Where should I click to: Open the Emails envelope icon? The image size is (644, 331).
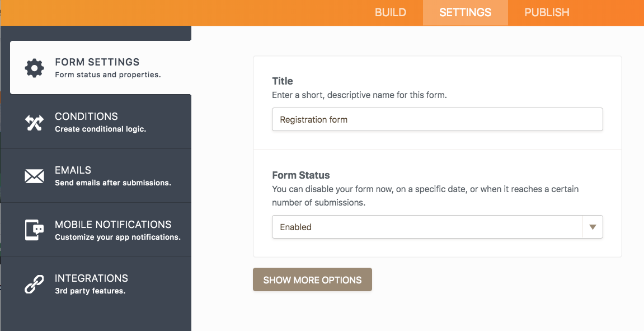click(x=34, y=176)
